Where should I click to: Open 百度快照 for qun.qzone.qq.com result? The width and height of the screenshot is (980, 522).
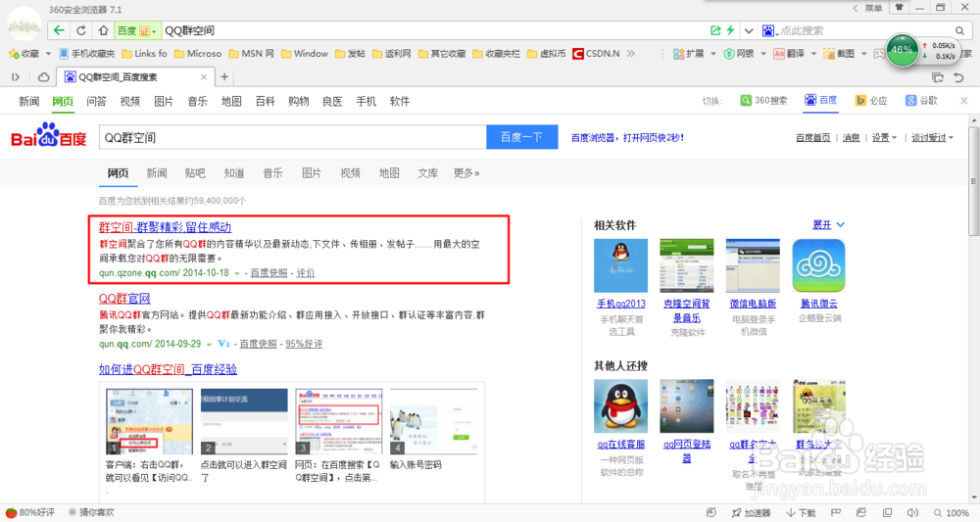point(269,273)
